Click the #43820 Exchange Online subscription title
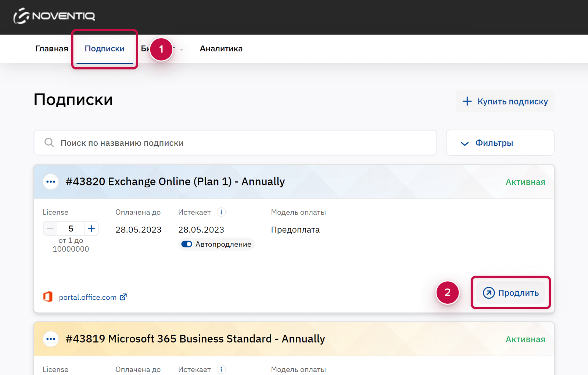 175,181
